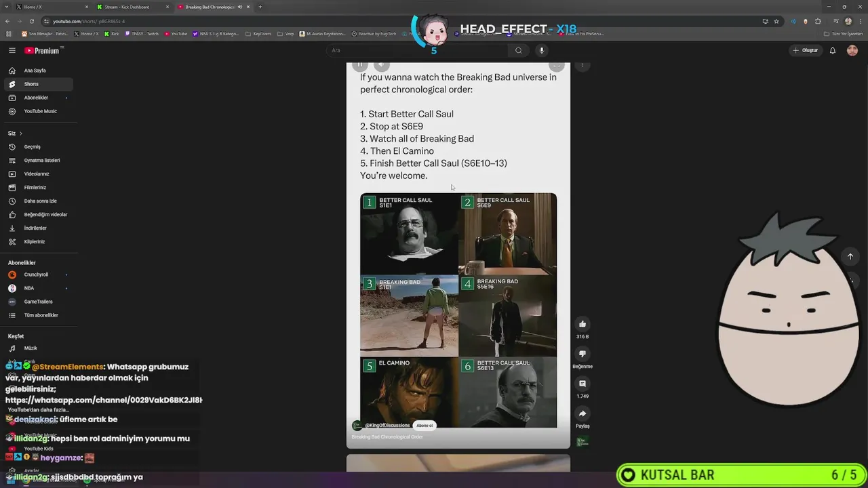Open Klipleriniz in sidebar

39,242
